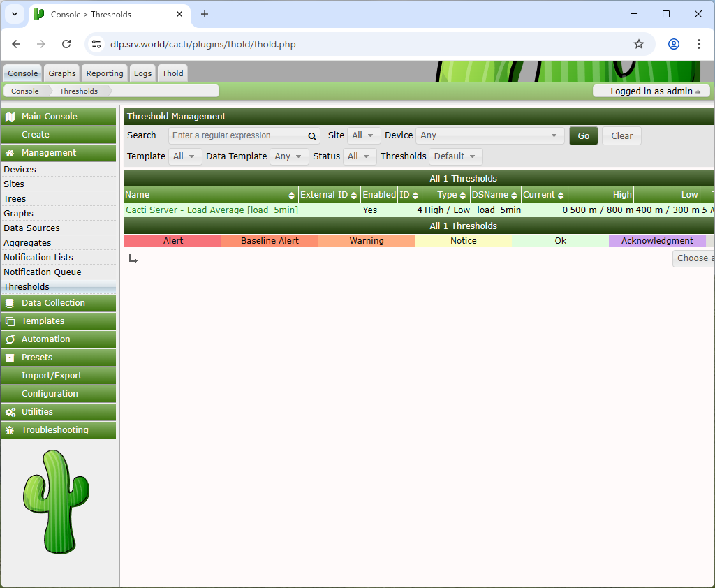Click the red Alert legend swatch
The image size is (715, 588).
coord(172,241)
